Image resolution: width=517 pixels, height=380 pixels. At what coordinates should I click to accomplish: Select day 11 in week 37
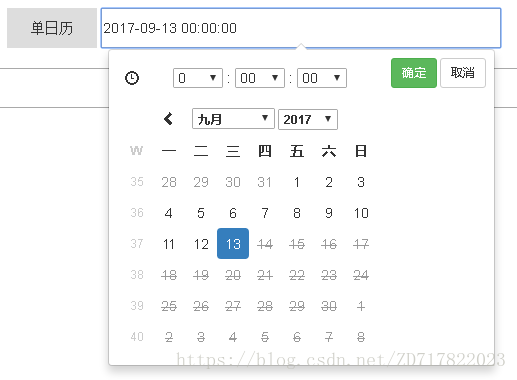tap(169, 244)
